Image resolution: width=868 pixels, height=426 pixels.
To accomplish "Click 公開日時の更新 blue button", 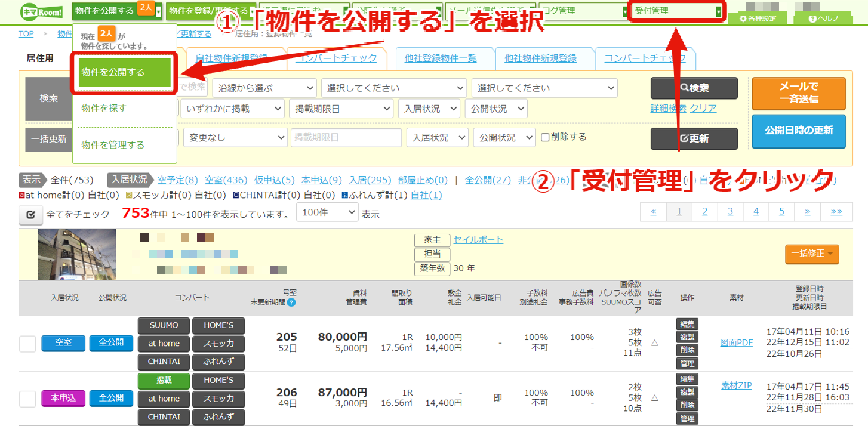I will (799, 131).
